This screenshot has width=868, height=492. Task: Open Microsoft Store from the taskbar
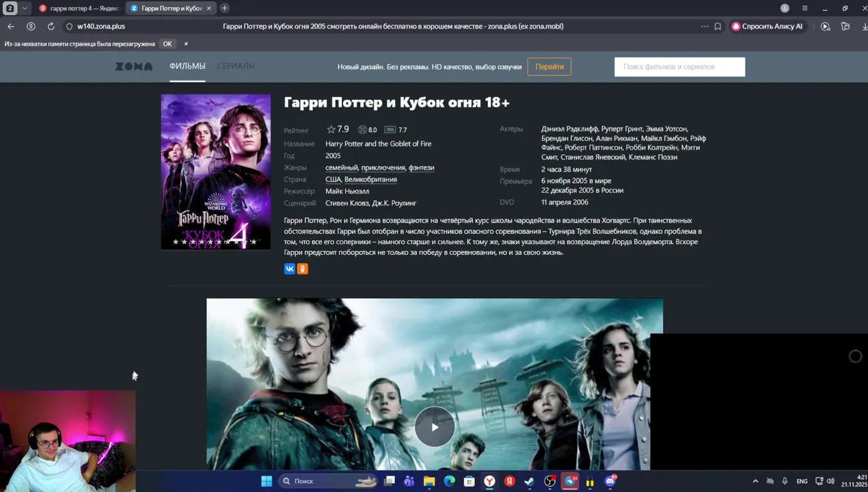470,481
